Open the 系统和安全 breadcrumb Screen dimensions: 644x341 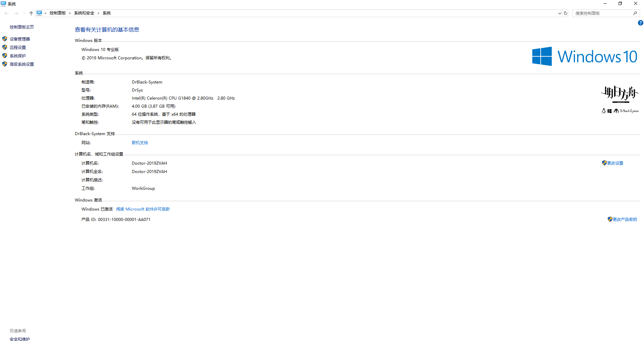pos(84,13)
